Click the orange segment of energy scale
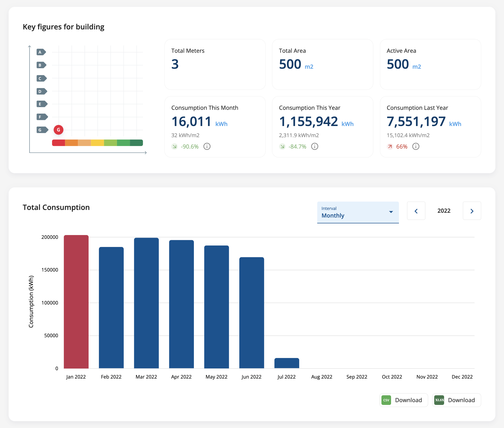Viewport: 504px width, 428px height. coord(72,143)
